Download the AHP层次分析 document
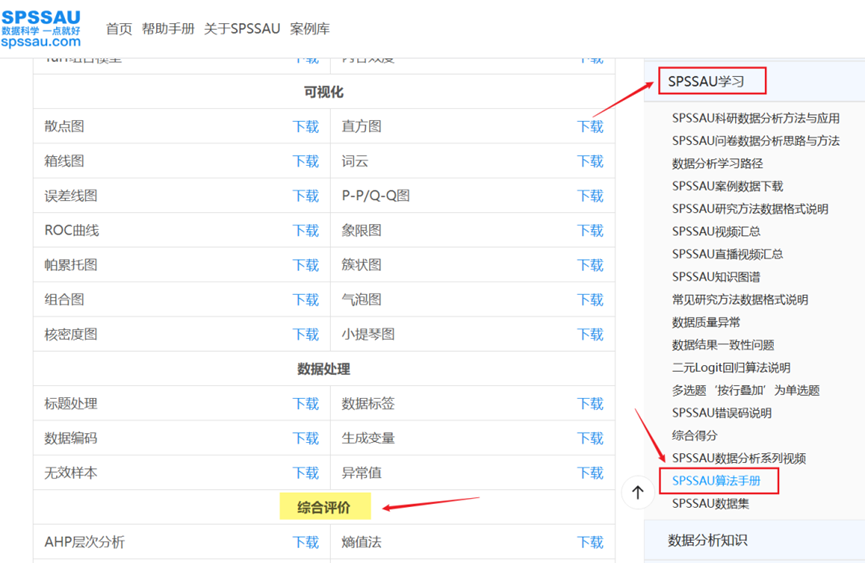865x563 pixels. 306,543
